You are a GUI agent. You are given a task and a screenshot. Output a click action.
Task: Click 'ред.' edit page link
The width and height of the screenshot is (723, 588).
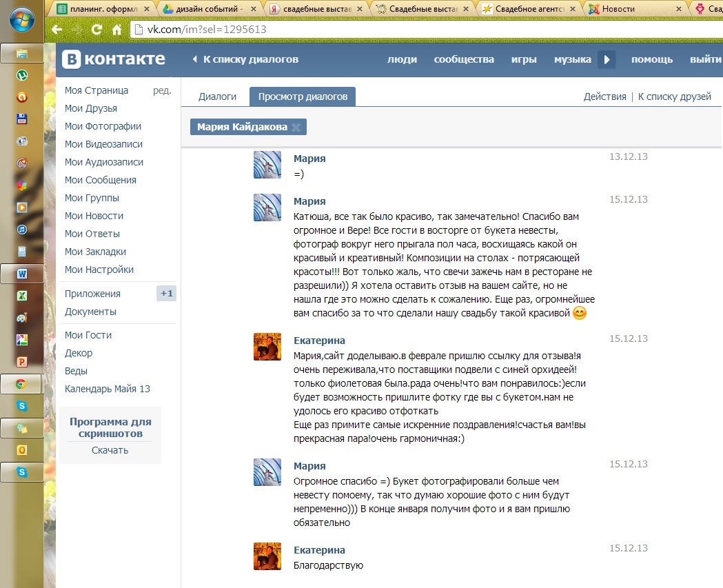coord(162,90)
